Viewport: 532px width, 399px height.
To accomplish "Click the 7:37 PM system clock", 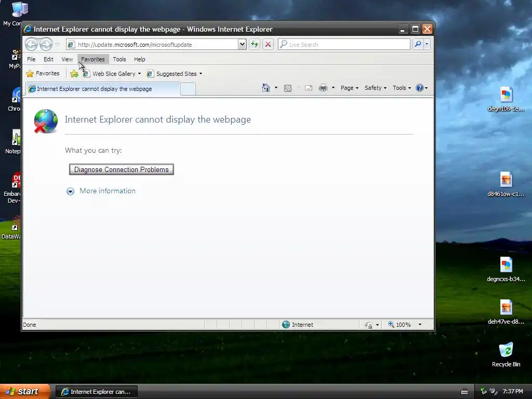I will pyautogui.click(x=513, y=392).
